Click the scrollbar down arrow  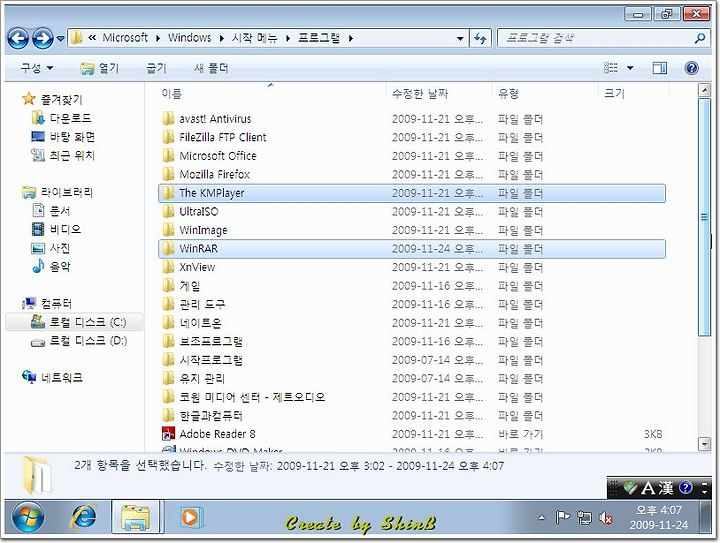(x=704, y=443)
